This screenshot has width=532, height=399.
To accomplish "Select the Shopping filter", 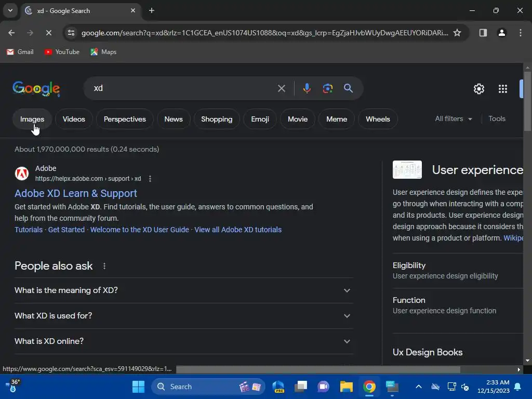I will click(x=217, y=119).
